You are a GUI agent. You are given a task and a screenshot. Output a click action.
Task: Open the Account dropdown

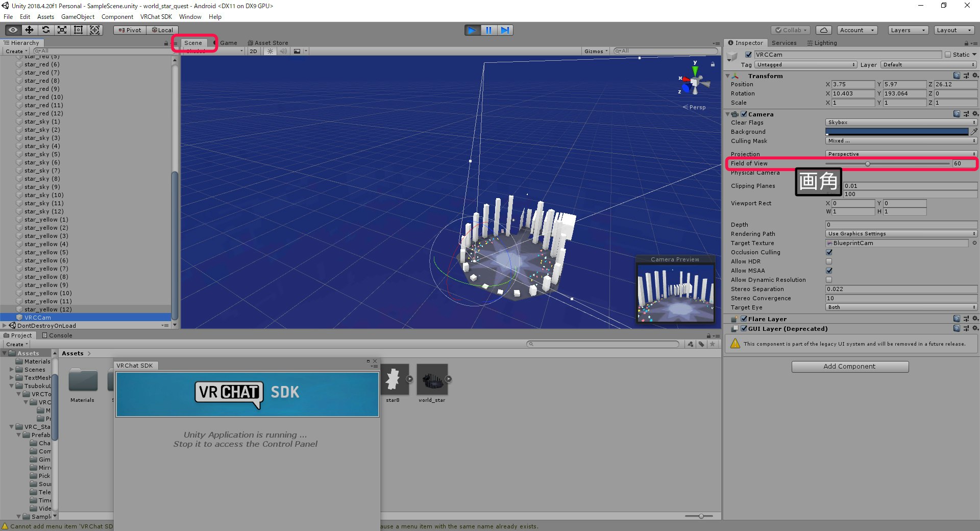(x=857, y=30)
